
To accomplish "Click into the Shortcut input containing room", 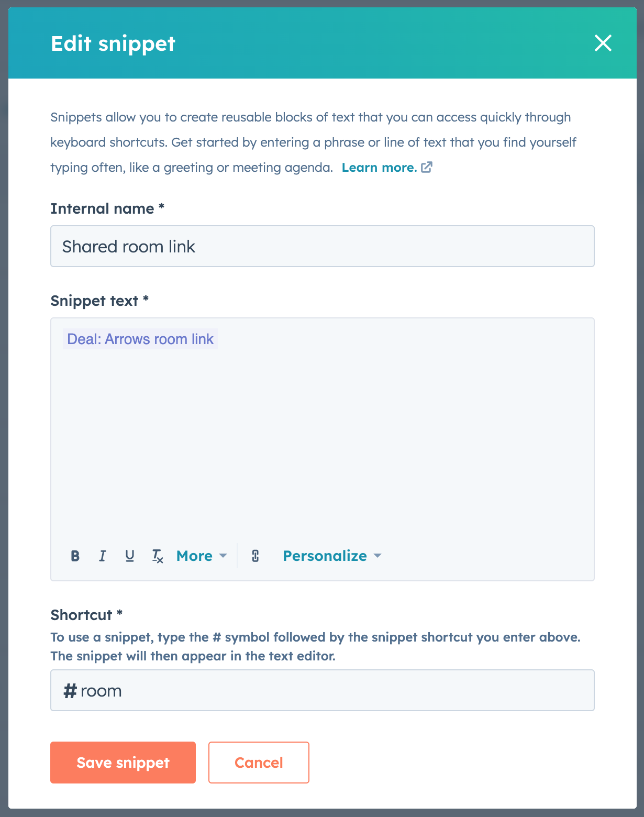I will click(335, 691).
